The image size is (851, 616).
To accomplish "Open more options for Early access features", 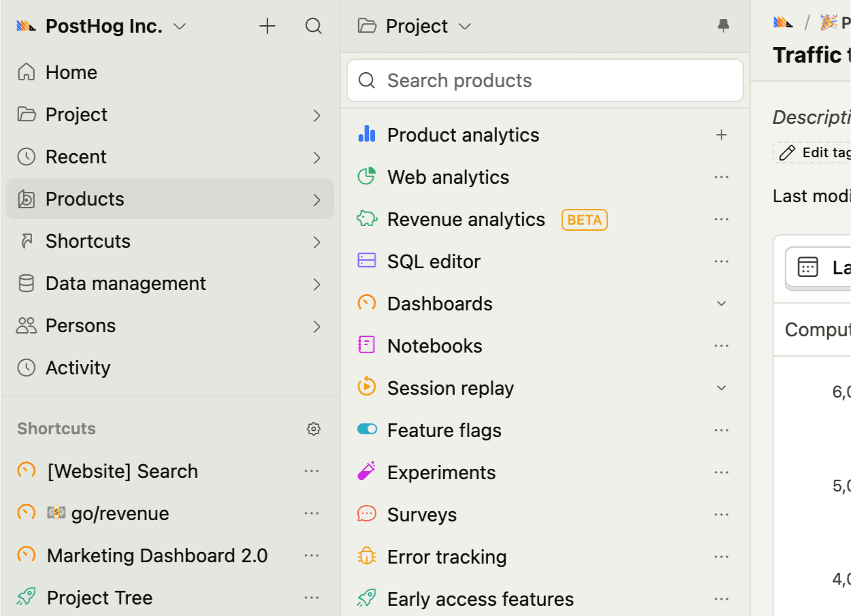I will tap(722, 599).
